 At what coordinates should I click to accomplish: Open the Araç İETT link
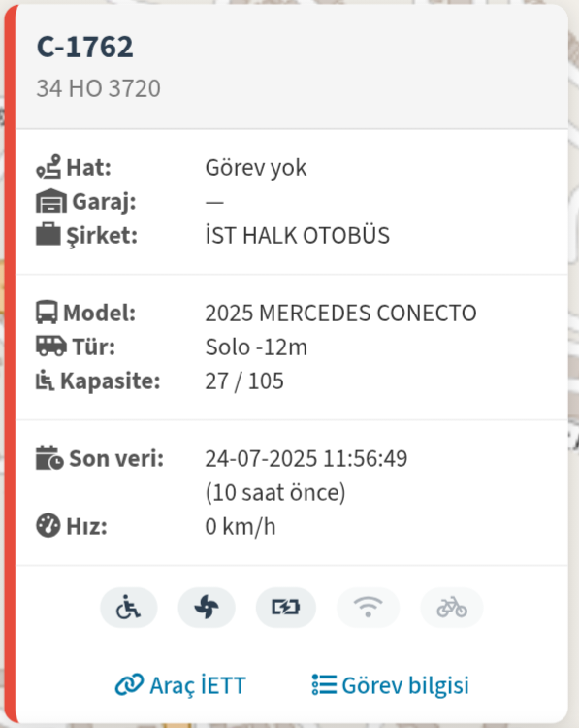[180, 685]
